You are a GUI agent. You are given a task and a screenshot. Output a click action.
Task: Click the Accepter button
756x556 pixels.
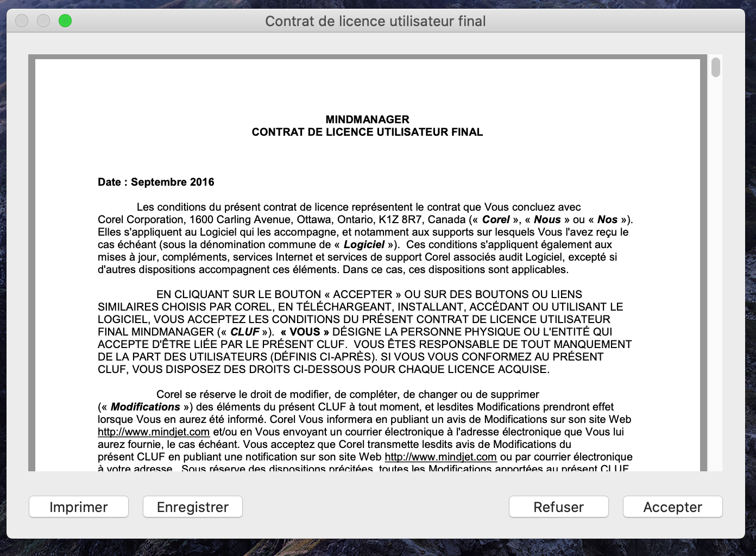pos(672,507)
